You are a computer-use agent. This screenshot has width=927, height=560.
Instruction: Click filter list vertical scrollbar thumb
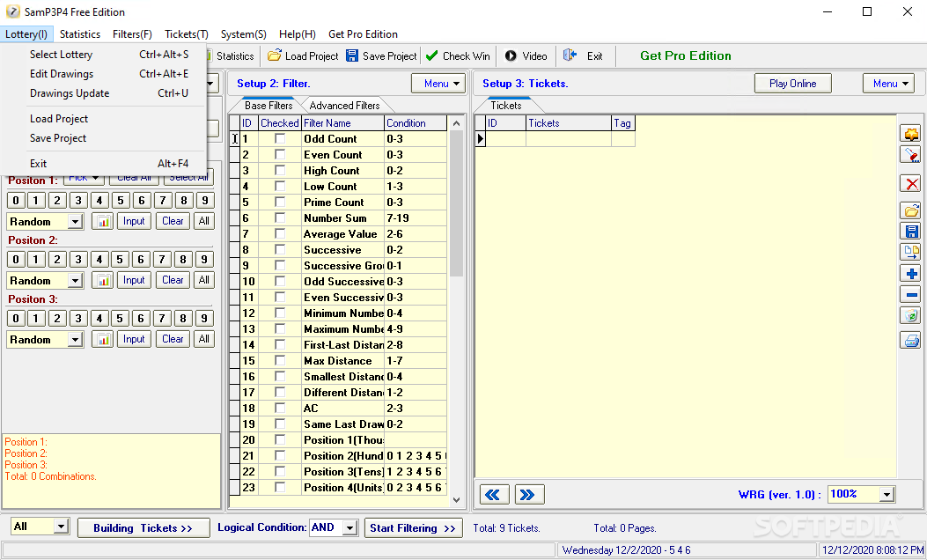[x=456, y=204]
